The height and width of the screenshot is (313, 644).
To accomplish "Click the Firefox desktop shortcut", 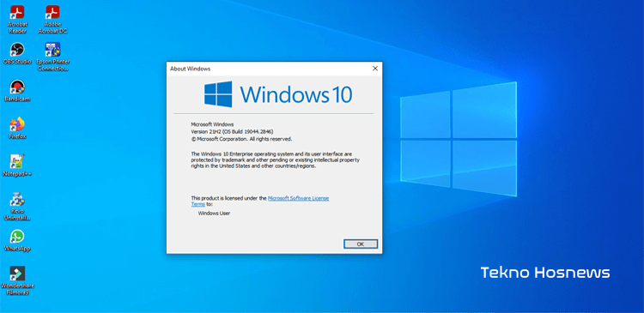I will [x=17, y=128].
